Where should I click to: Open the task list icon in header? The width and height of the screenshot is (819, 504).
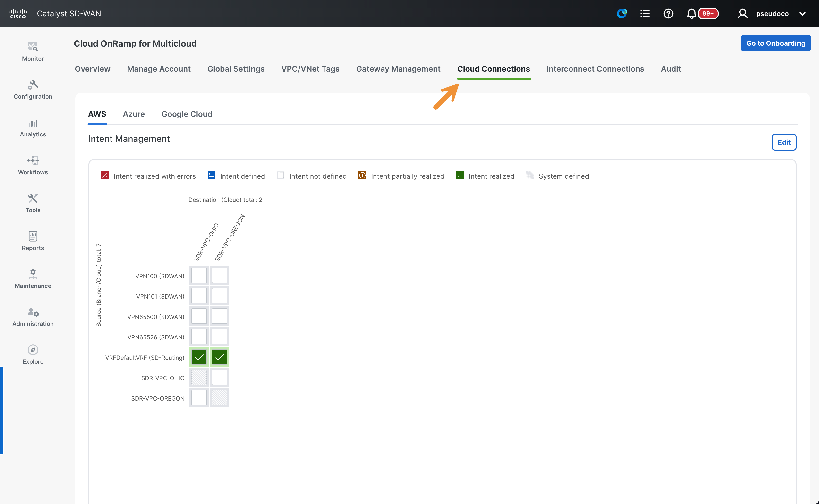645,14
